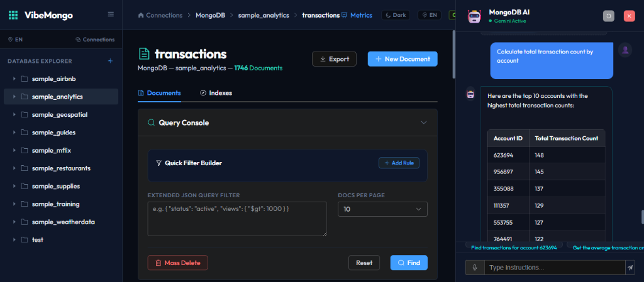Click the small bot avatar beside the reply
The width and height of the screenshot is (644, 282).
coord(470,94)
